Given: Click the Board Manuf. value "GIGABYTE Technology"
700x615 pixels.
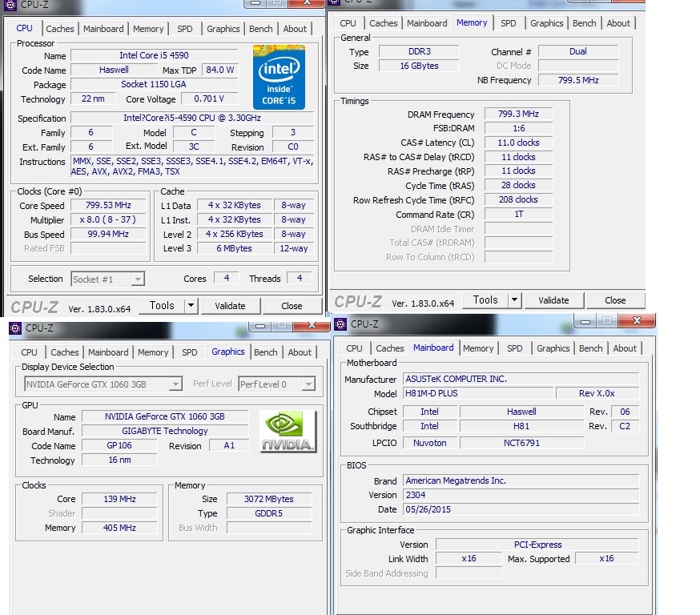Looking at the screenshot, I should click(x=165, y=431).
